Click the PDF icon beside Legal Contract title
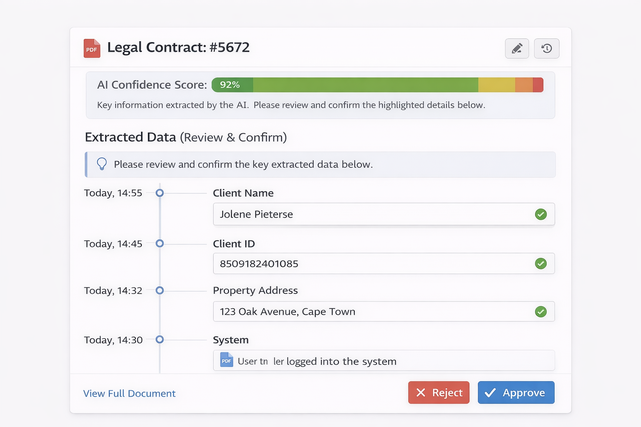The height and width of the screenshot is (427, 641). [x=92, y=48]
